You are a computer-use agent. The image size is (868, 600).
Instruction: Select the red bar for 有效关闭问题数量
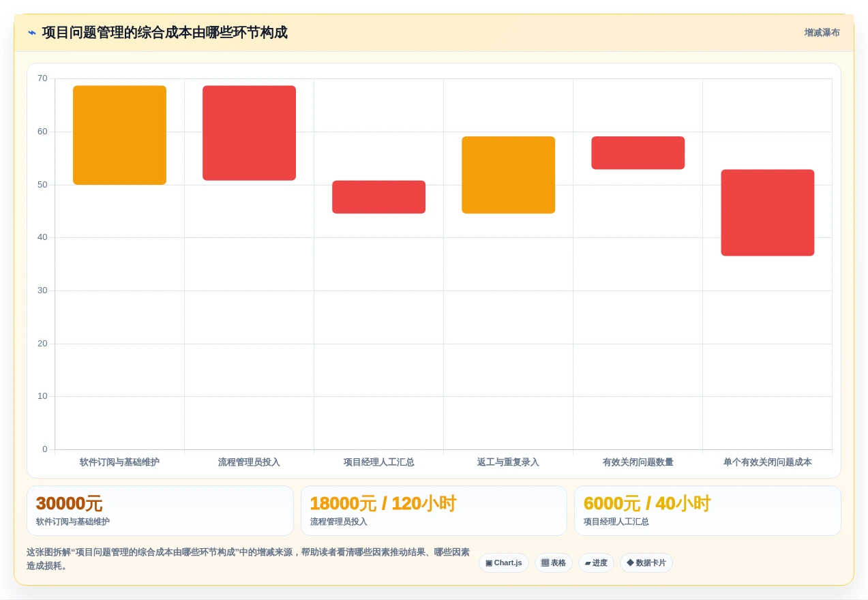638,153
